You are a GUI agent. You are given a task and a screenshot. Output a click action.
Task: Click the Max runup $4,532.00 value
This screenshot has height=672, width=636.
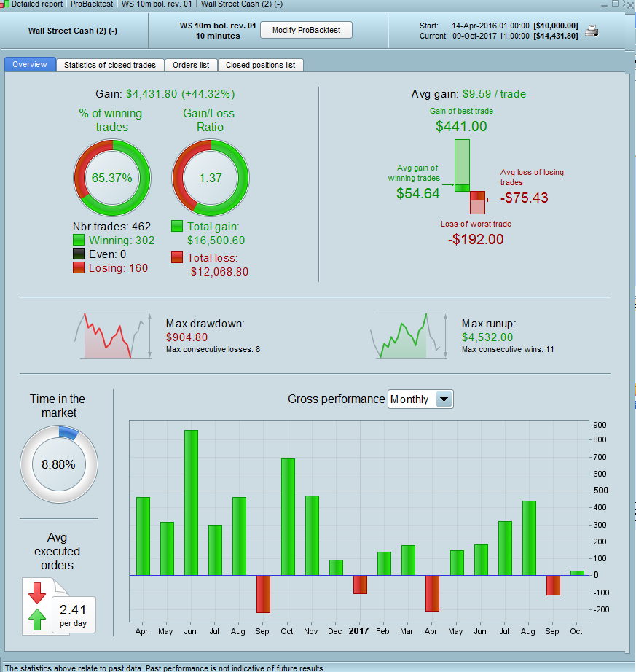(487, 337)
